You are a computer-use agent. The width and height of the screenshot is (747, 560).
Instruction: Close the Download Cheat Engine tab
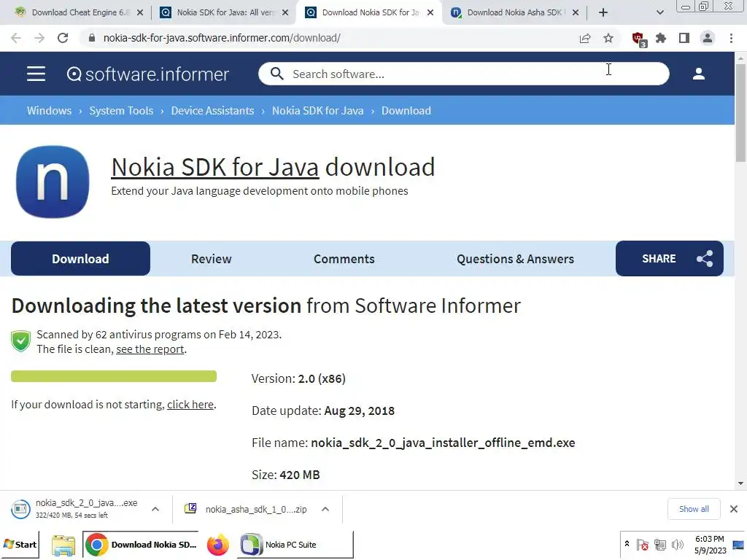click(140, 12)
